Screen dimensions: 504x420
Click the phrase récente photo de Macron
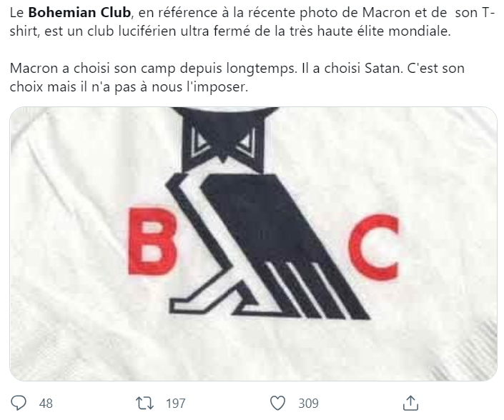(x=322, y=13)
